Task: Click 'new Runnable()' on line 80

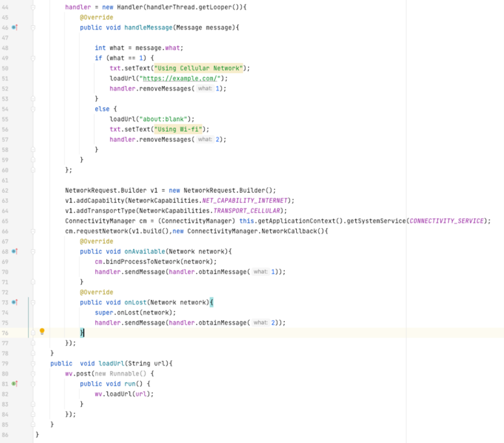Action: (x=120, y=374)
